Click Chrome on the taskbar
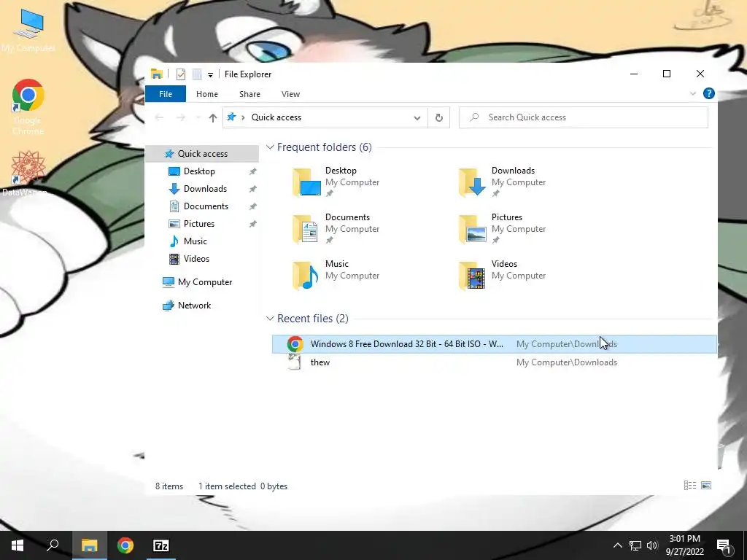747x560 pixels. (125, 545)
